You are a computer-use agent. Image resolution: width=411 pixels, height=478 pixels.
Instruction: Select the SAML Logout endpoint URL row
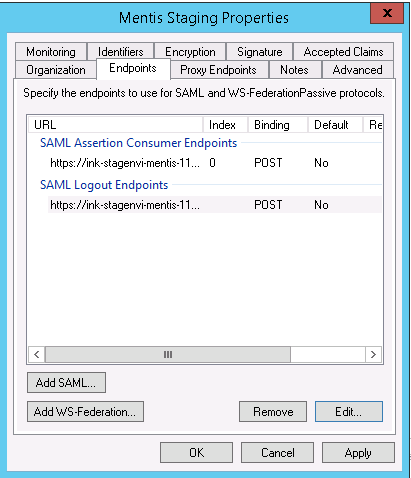pyautogui.click(x=215, y=205)
